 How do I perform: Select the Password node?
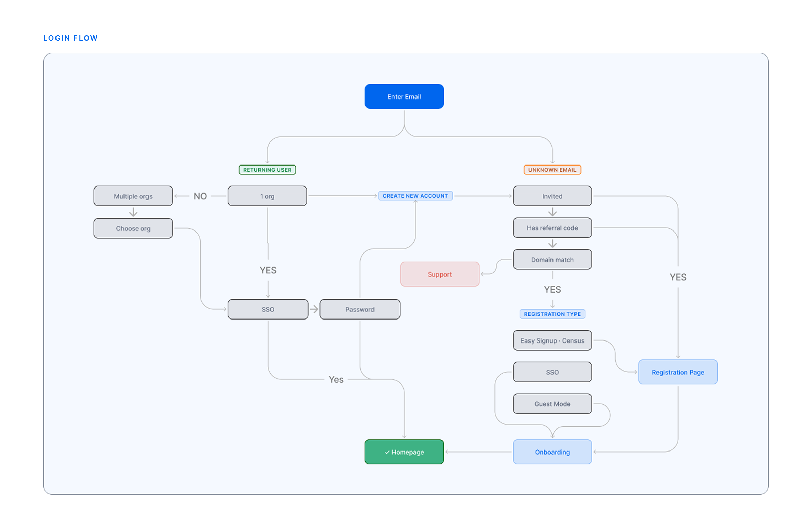tap(360, 310)
